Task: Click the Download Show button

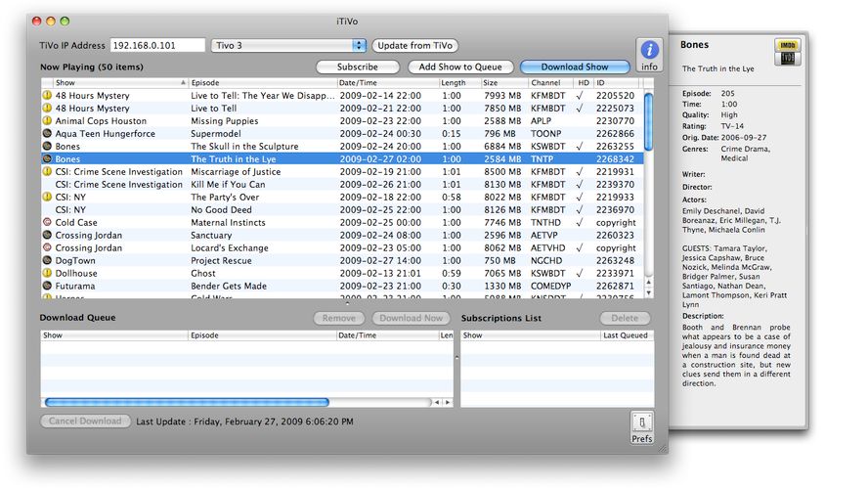Action: [575, 67]
